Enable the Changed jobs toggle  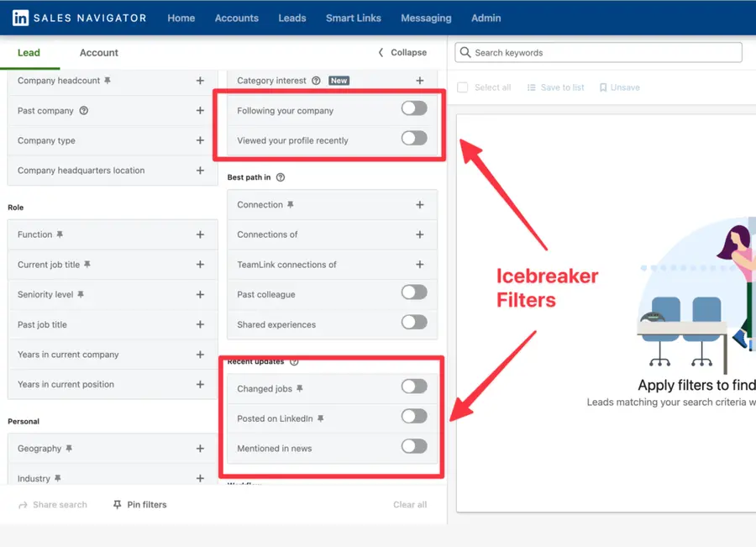click(414, 387)
